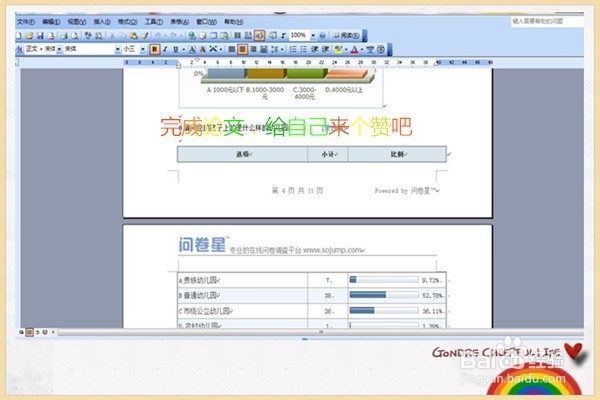Click the 问卷星 logo in page header
600x400 pixels.
202,245
